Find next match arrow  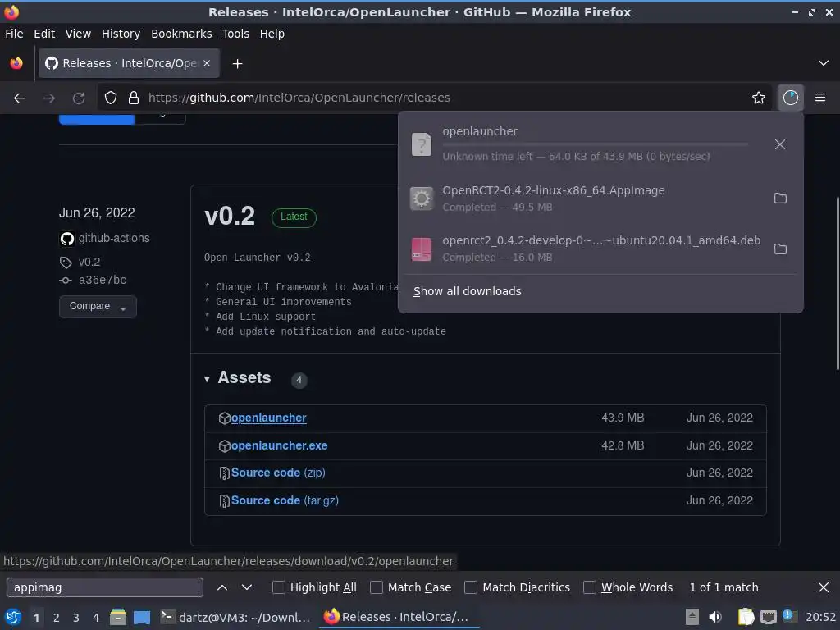click(x=246, y=587)
